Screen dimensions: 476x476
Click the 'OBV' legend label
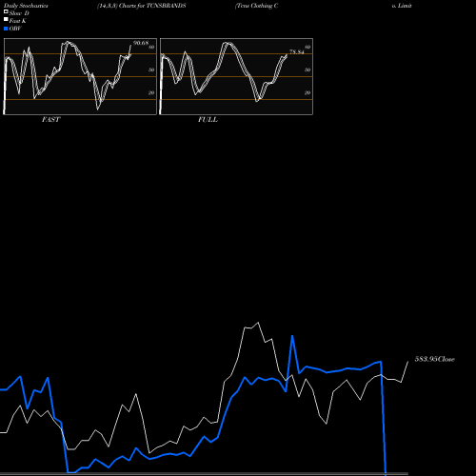click(x=15, y=29)
